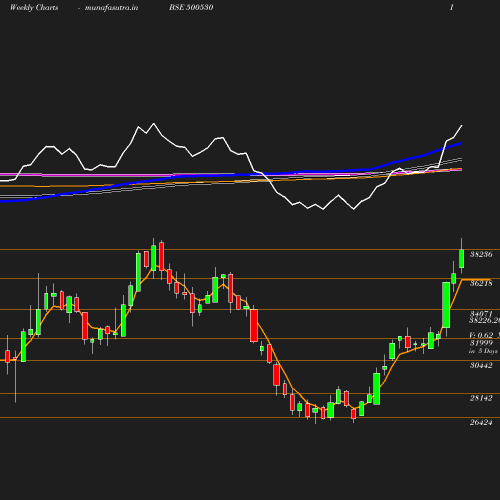Screen dimensions: 500x500
Task: Click the 28142 price level label
Action: point(481,398)
